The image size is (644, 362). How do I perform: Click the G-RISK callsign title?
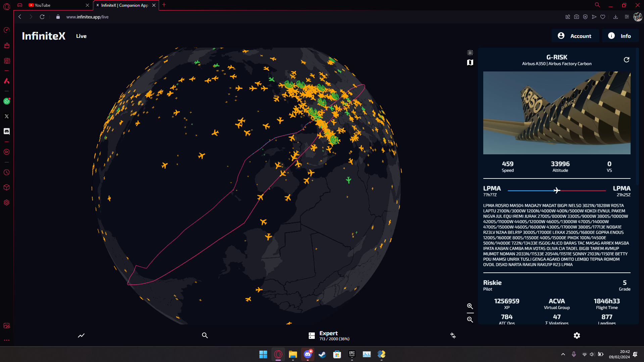557,57
